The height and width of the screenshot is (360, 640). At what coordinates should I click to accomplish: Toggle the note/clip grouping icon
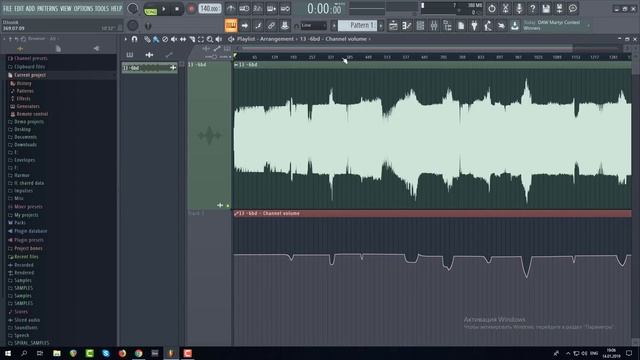click(258, 26)
